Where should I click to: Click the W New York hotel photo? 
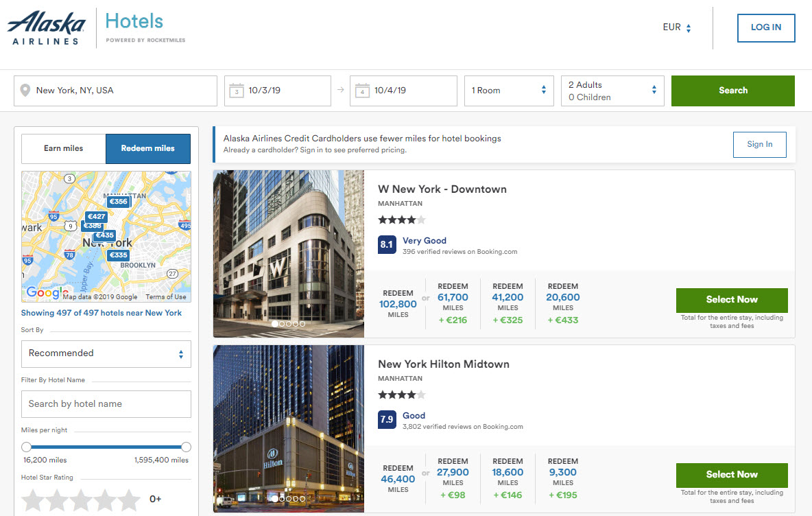pyautogui.click(x=289, y=254)
